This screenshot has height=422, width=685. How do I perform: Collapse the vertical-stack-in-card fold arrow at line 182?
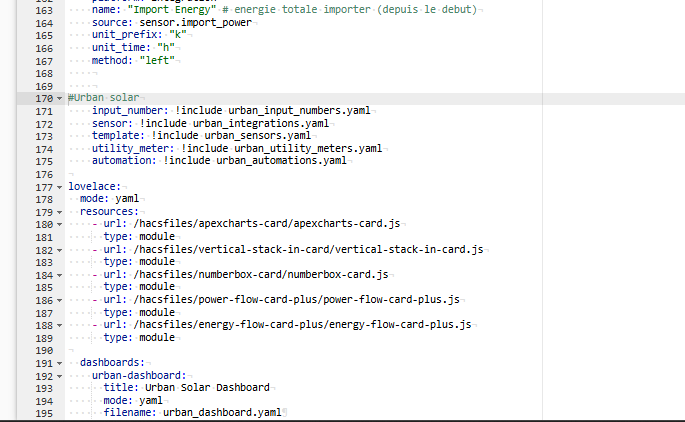coord(59,251)
